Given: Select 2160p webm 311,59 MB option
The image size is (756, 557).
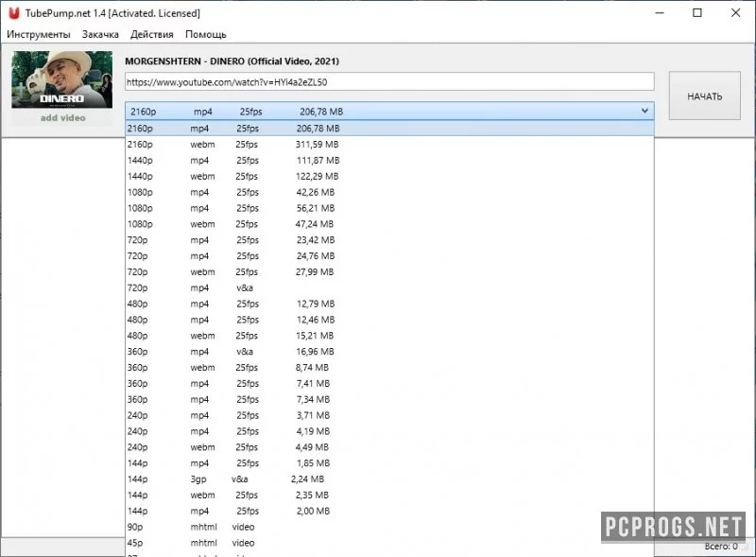Looking at the screenshot, I should click(x=389, y=145).
